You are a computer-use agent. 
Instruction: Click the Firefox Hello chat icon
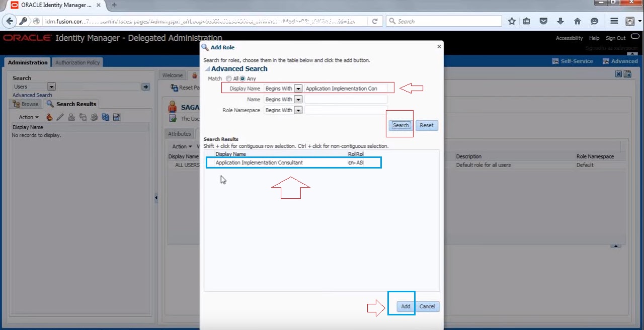[594, 21]
